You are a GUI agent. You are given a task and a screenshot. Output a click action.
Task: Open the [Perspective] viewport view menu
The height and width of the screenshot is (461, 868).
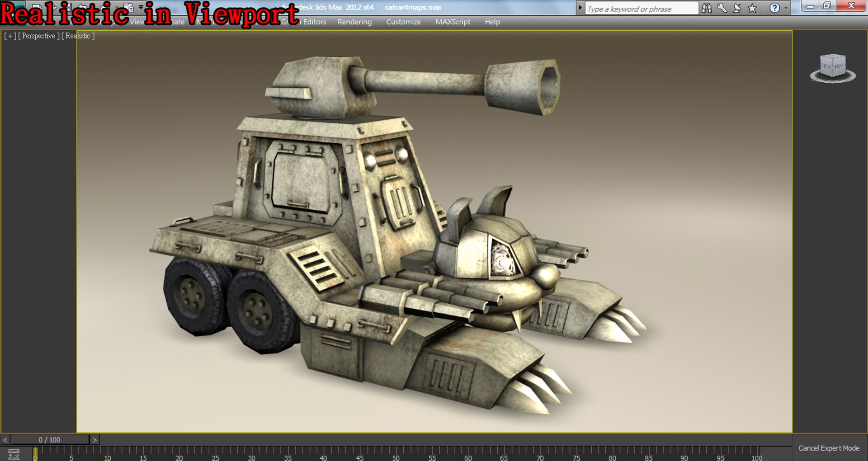pyautogui.click(x=38, y=36)
